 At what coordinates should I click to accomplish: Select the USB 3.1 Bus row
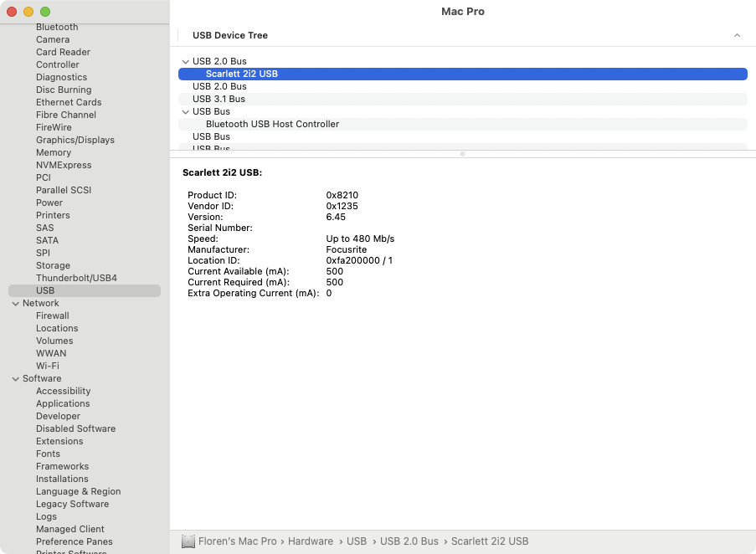point(463,99)
